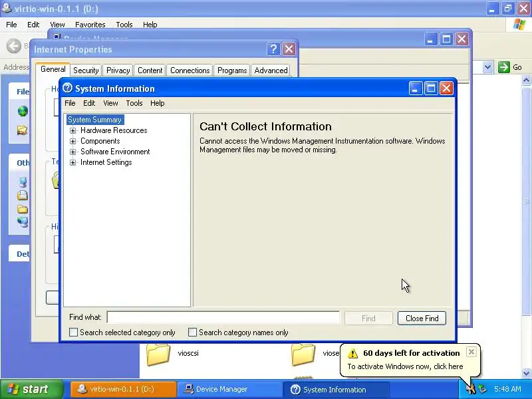Image resolution: width=532 pixels, height=399 pixels.
Task: Expand the Software Environment tree node
Action: coord(72,152)
